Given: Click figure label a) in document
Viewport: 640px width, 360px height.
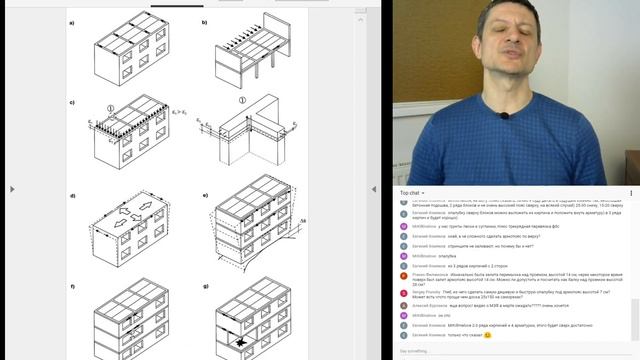Looking at the screenshot, I should pos(72,24).
